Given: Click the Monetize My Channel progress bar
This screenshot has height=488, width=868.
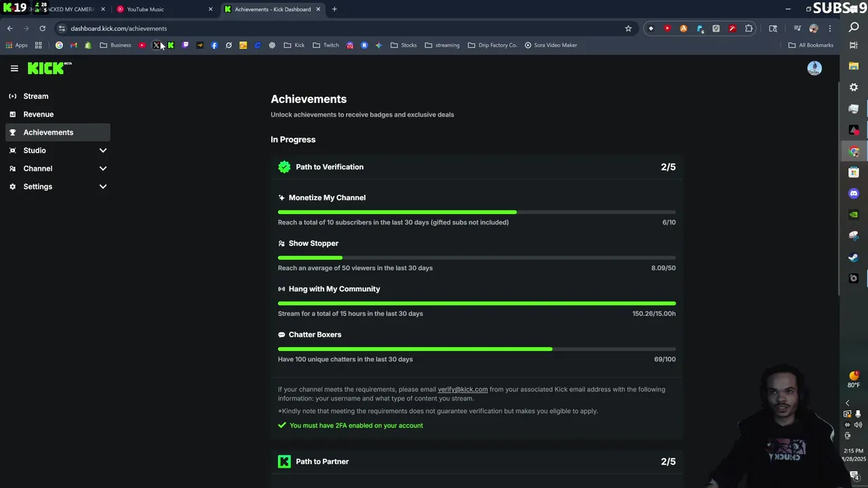Looking at the screenshot, I should pyautogui.click(x=477, y=212).
